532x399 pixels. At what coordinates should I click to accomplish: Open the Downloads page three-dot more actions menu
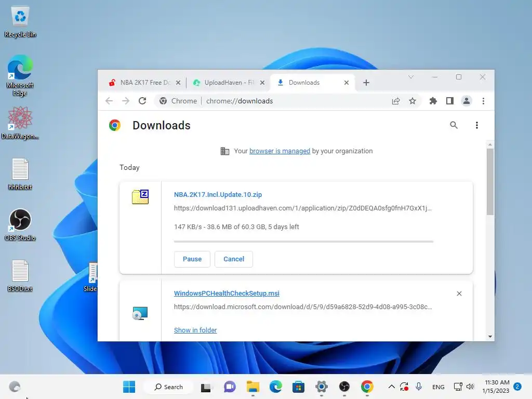[477, 125]
